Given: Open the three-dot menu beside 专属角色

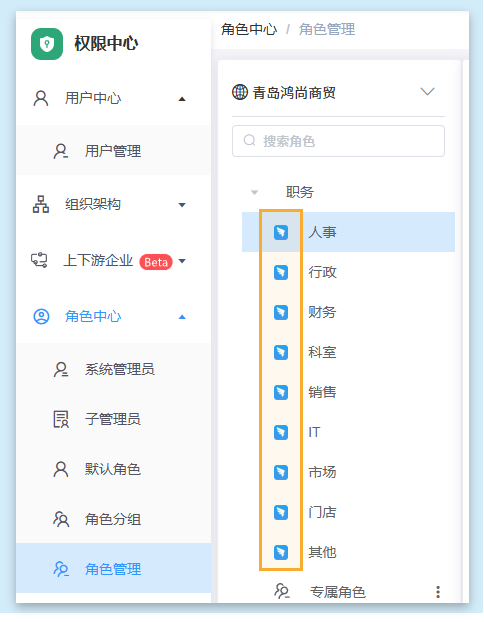Looking at the screenshot, I should click(x=438, y=592).
